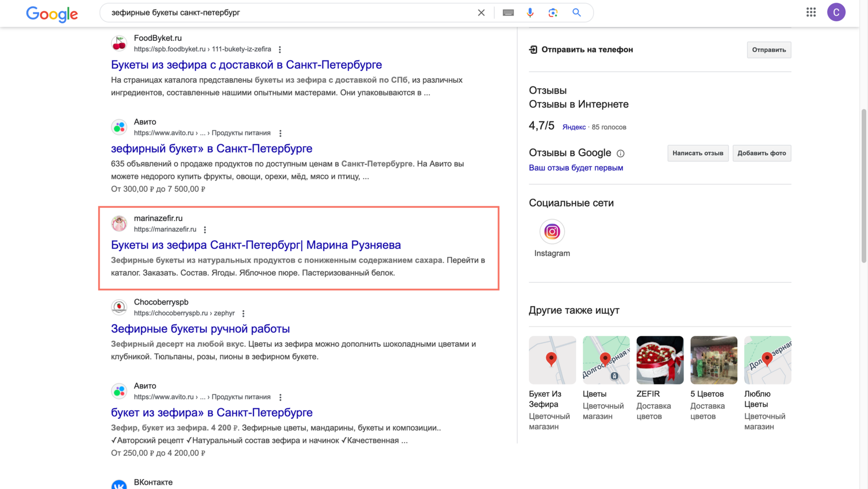Clear the search query with X
Image resolution: width=868 pixels, height=489 pixels.
pyautogui.click(x=481, y=12)
